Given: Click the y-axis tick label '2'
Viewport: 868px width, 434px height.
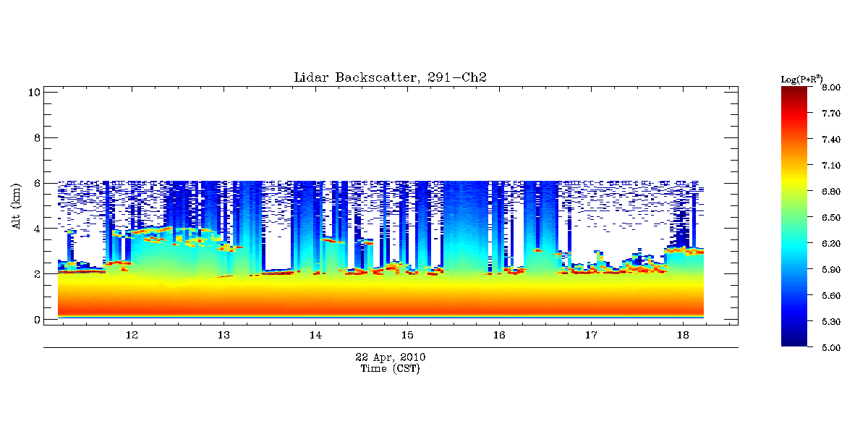Looking at the screenshot, I should pyautogui.click(x=35, y=274).
